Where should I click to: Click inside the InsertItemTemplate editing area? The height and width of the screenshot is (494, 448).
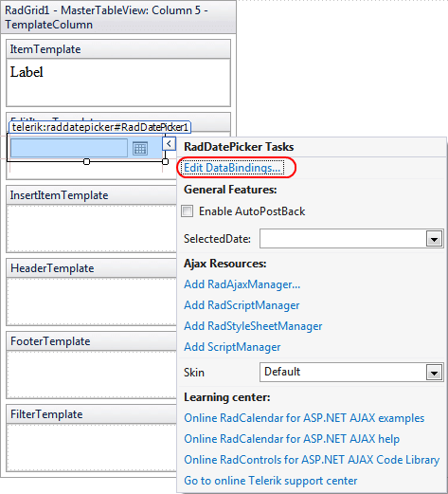[92, 229]
